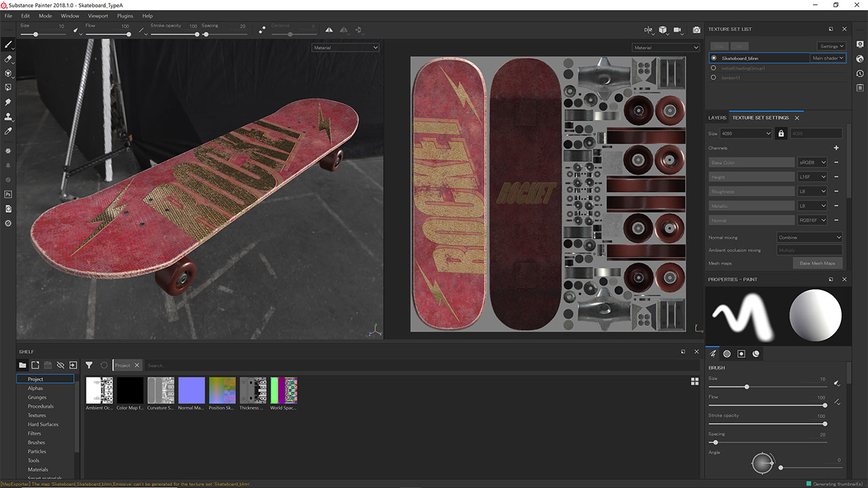868x488 pixels.
Task: Click shelf hide-eye icon
Action: (60, 365)
